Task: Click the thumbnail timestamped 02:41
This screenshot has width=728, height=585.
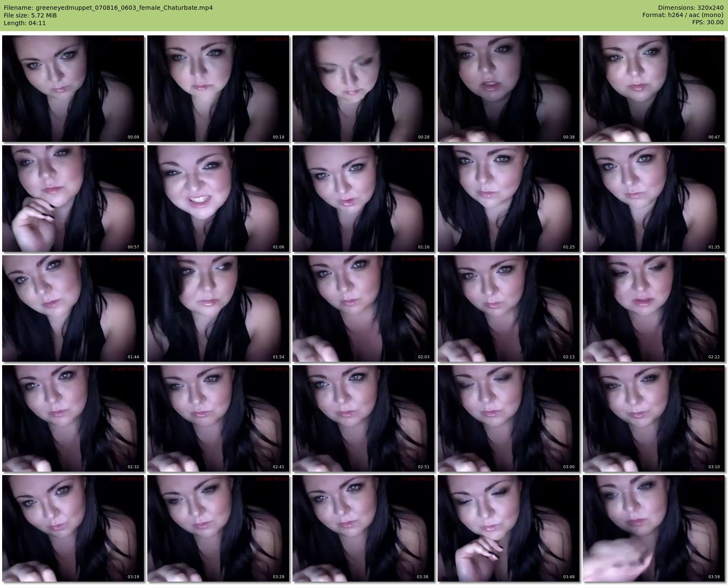Action: [218, 418]
